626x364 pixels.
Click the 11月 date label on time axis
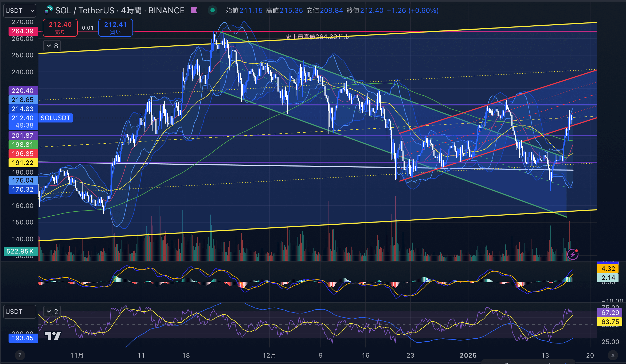pyautogui.click(x=77, y=355)
